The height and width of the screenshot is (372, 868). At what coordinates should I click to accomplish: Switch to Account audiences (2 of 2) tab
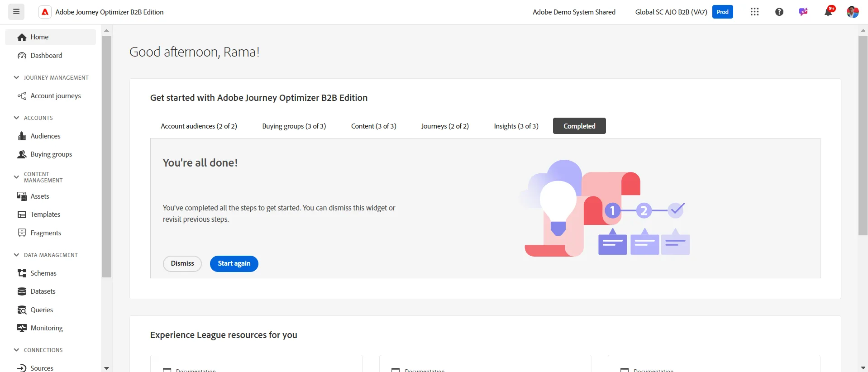point(199,126)
